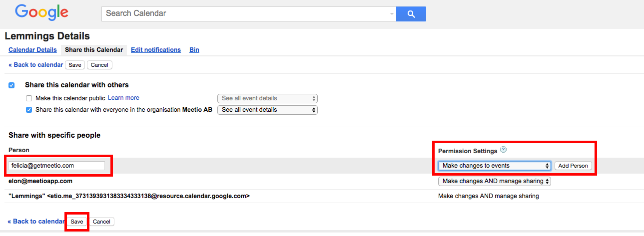Focus the person email input field

pyautogui.click(x=56, y=166)
